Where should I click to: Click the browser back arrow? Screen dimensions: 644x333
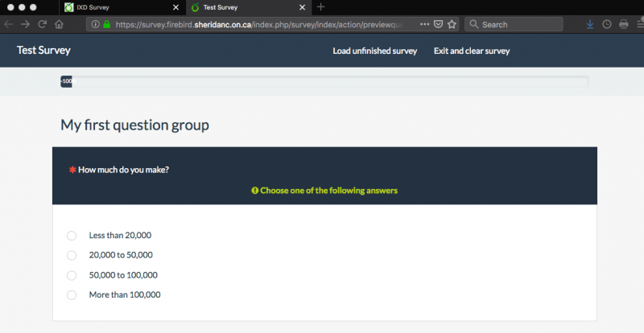click(7, 24)
